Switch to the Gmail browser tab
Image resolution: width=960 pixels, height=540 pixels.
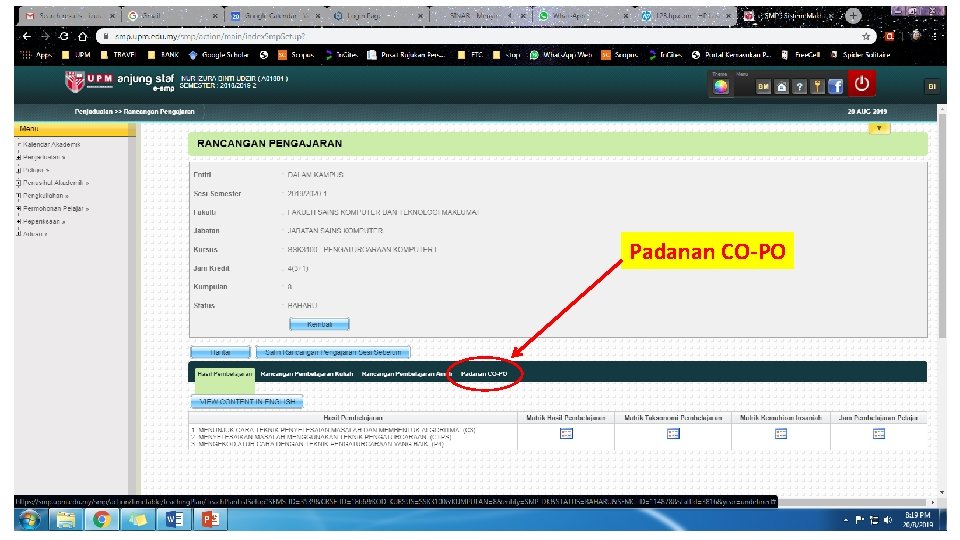pyautogui.click(x=171, y=16)
